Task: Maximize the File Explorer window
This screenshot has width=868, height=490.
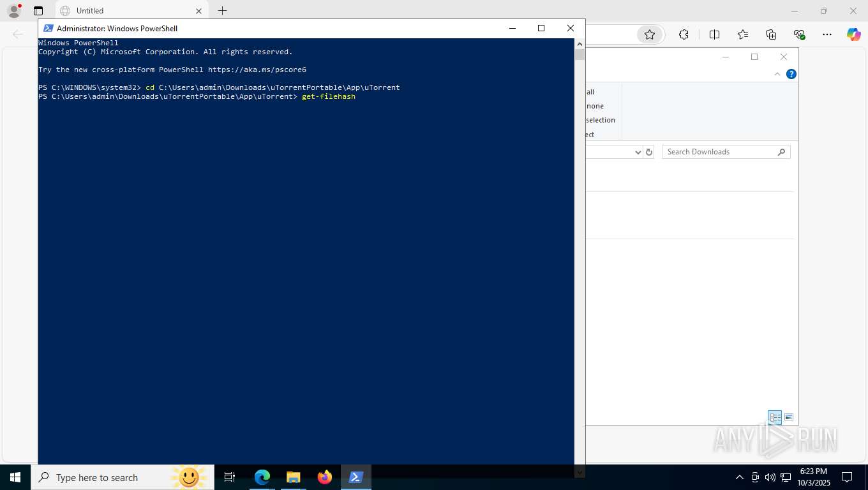Action: point(754,57)
